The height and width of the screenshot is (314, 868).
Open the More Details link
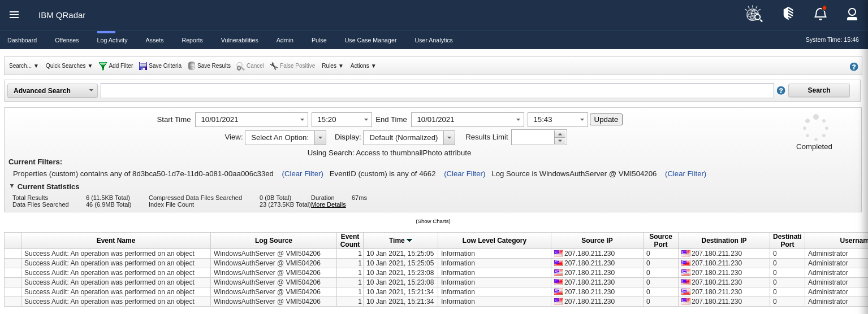point(329,204)
